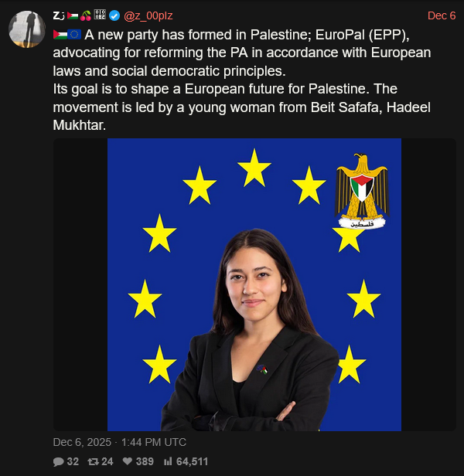This screenshot has width=464, height=476.
Task: Click the retweet arrows icon
Action: (93, 461)
